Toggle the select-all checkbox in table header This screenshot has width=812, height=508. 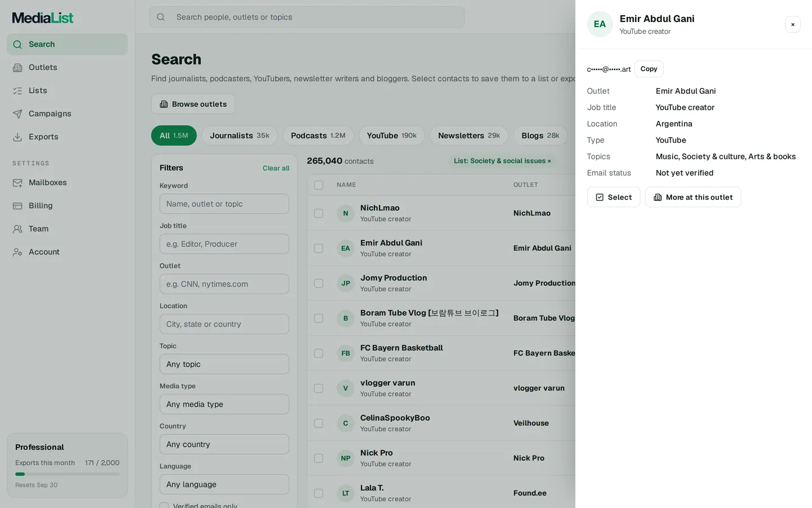[x=319, y=185]
